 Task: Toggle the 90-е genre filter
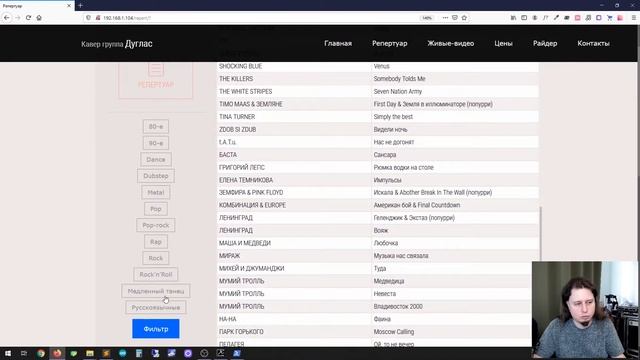click(x=156, y=143)
